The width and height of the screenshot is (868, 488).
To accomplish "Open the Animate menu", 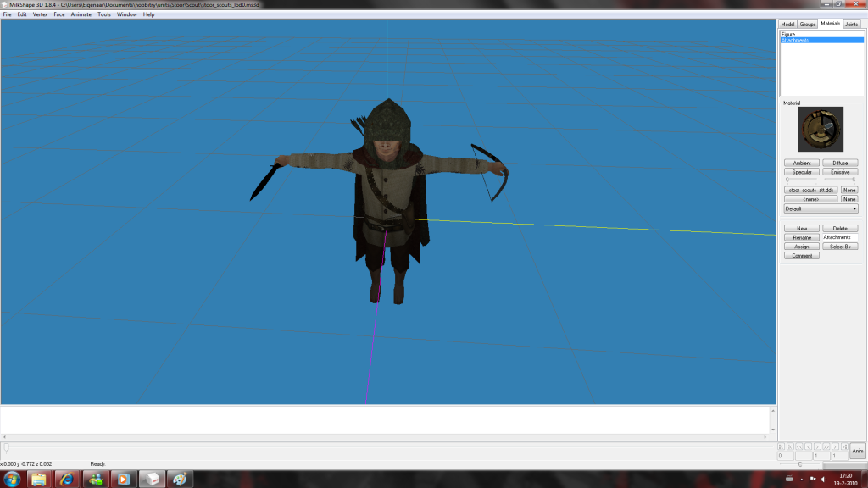I will point(81,14).
